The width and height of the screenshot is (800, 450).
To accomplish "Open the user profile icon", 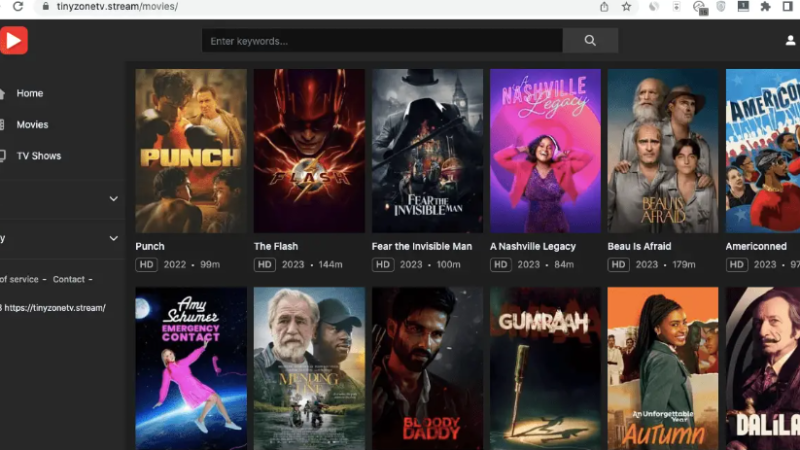I will 791,41.
